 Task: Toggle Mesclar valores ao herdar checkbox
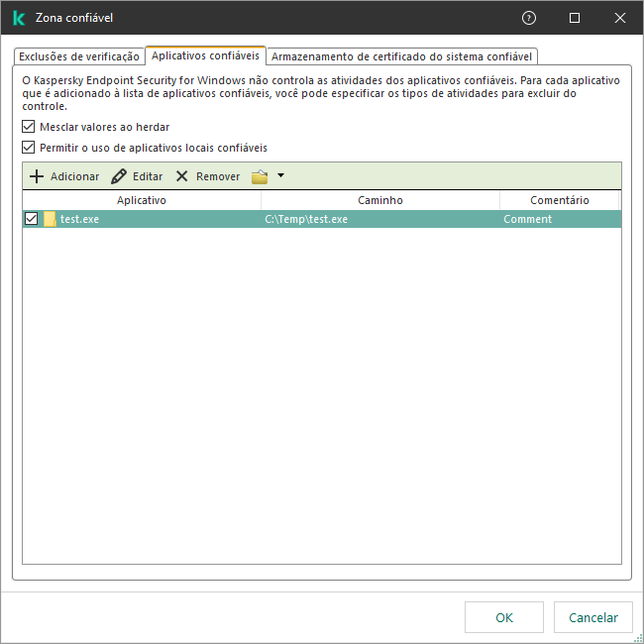pos(29,128)
